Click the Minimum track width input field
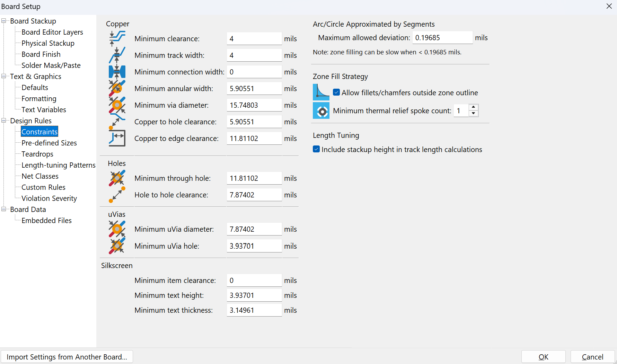The height and width of the screenshot is (364, 617). click(x=254, y=55)
